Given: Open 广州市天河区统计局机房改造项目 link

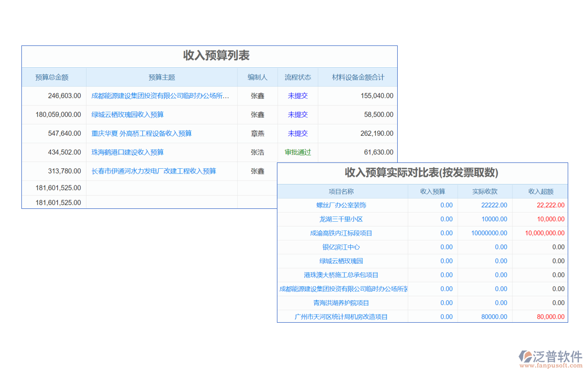Looking at the screenshot, I should click(341, 317).
